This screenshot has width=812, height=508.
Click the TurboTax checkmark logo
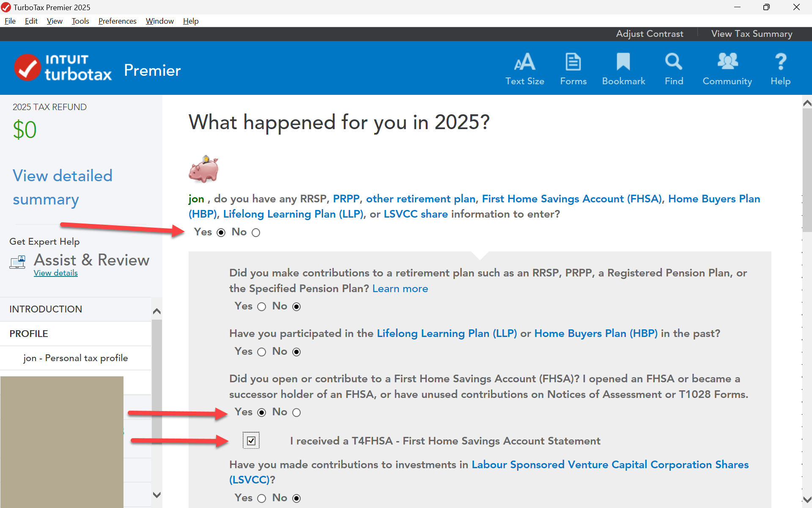pos(27,68)
